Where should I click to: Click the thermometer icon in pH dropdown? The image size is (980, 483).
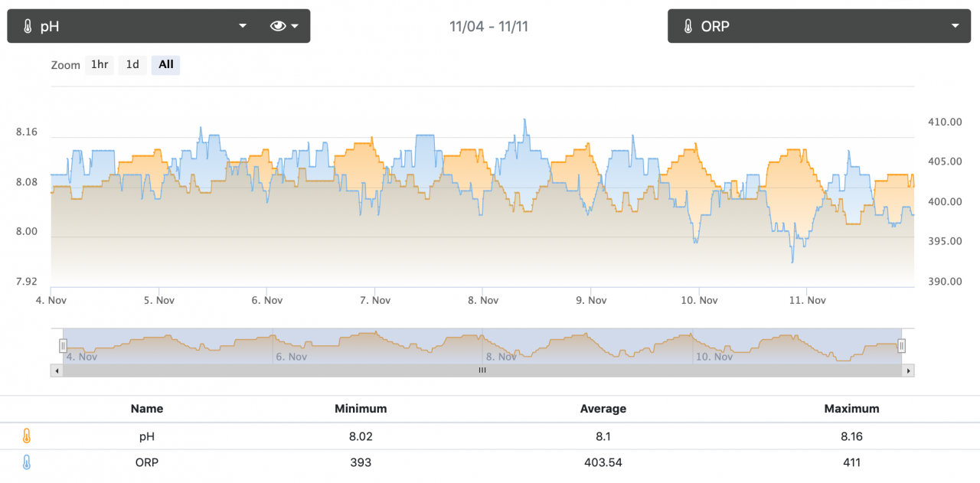click(x=28, y=27)
